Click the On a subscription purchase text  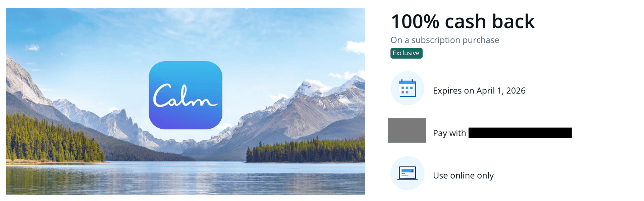coord(445,40)
